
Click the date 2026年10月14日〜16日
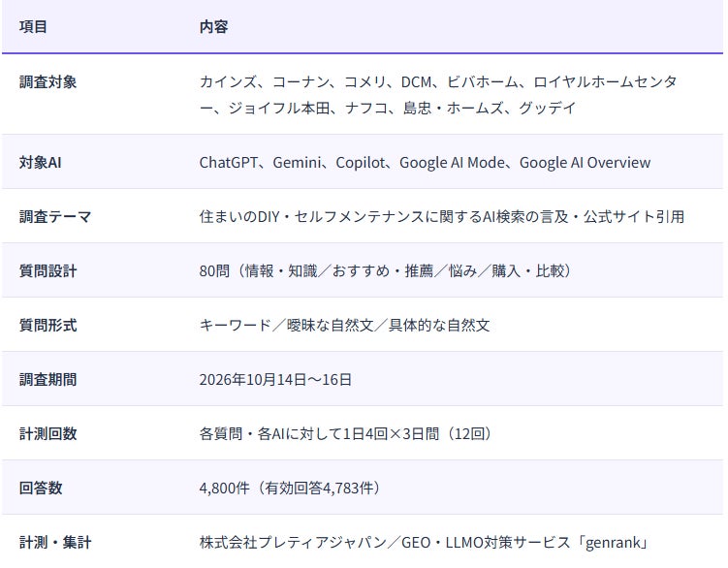click(275, 379)
